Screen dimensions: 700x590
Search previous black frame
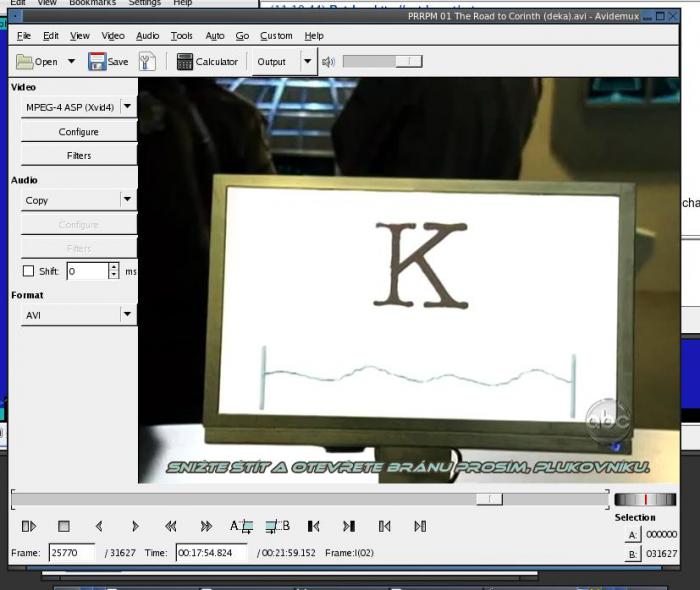(313, 527)
